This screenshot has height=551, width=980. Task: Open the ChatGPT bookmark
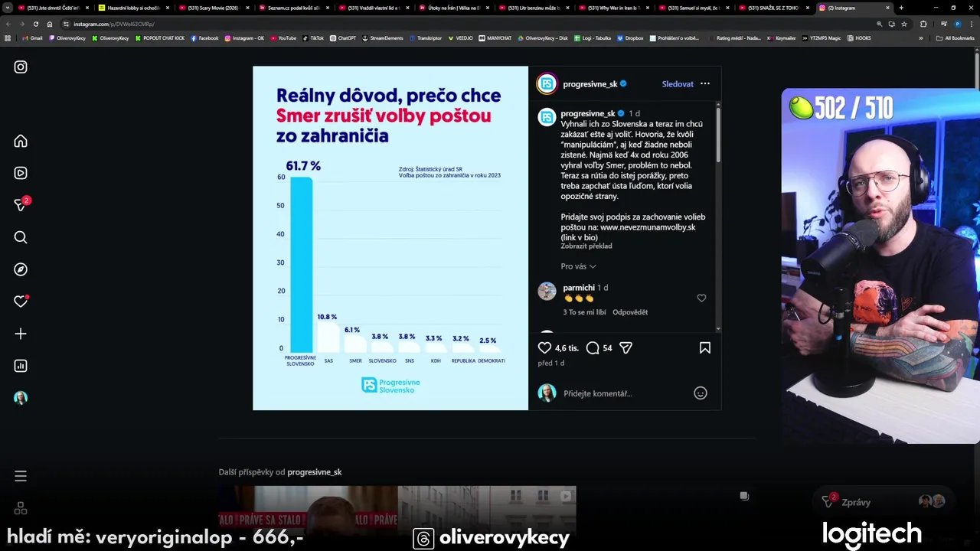pos(343,38)
